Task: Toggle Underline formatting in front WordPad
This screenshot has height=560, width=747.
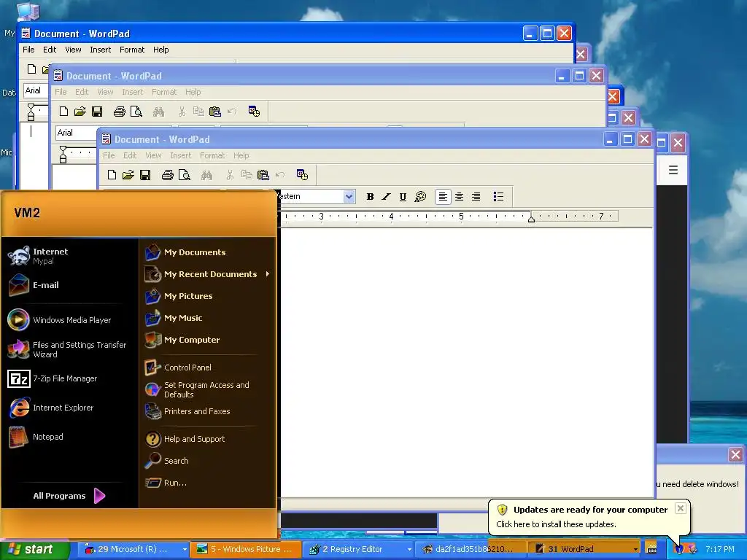Action: (403, 197)
